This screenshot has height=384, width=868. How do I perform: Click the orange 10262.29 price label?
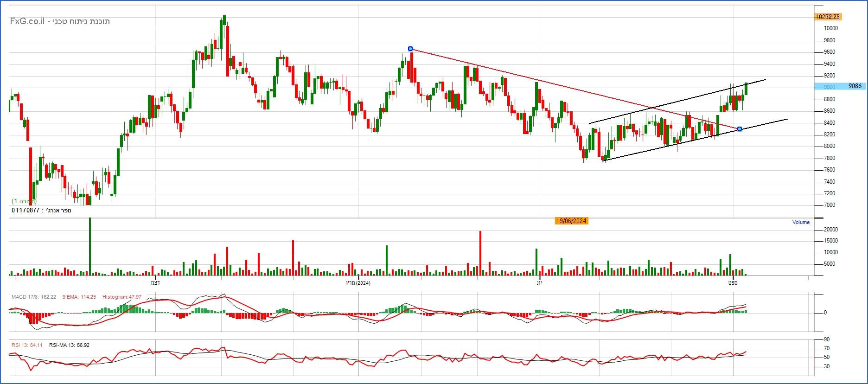(828, 17)
